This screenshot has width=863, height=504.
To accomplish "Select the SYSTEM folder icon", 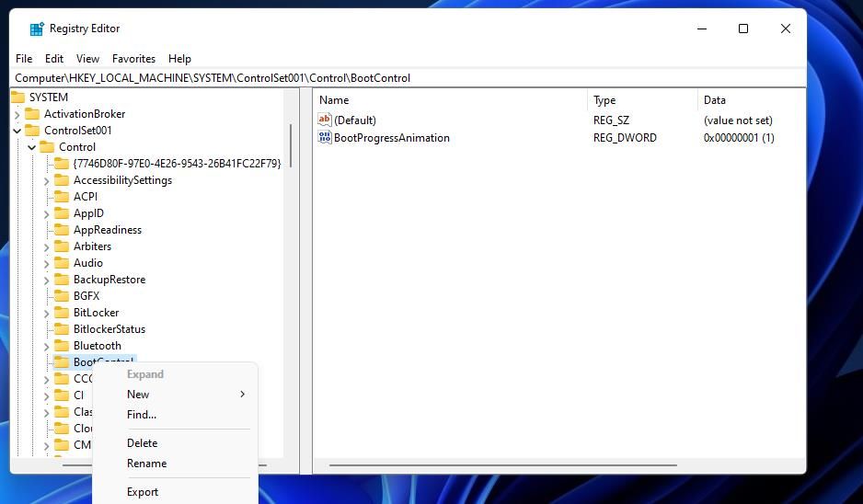I will coord(18,97).
